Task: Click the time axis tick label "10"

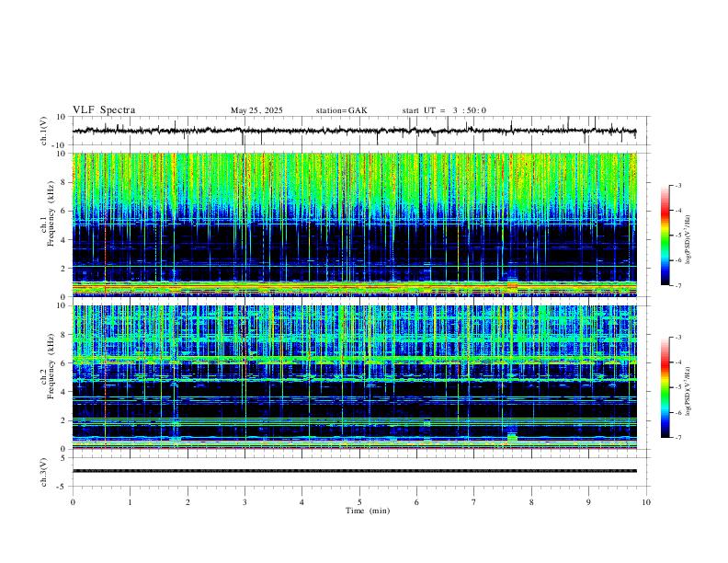Action: click(x=646, y=502)
